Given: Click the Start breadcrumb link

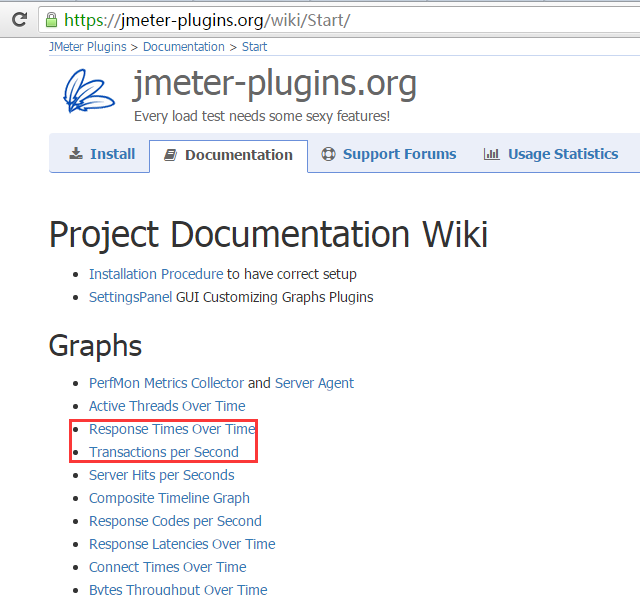Looking at the screenshot, I should (254, 47).
